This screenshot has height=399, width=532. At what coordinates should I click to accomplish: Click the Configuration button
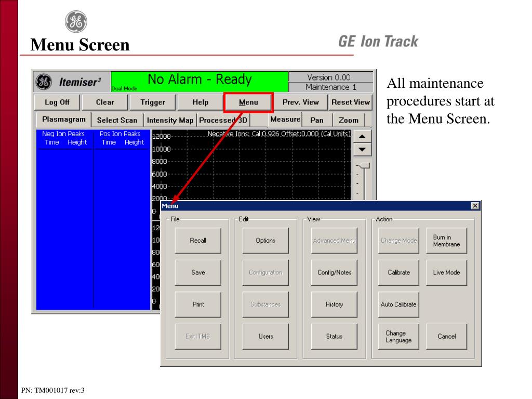coord(265,272)
